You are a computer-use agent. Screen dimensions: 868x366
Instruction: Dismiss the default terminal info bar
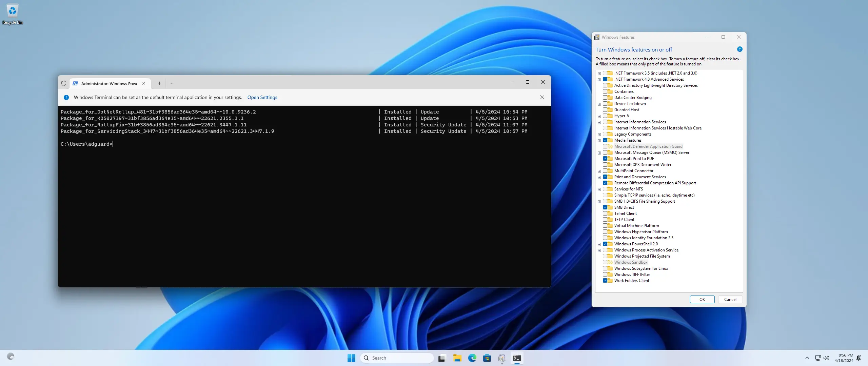[542, 97]
